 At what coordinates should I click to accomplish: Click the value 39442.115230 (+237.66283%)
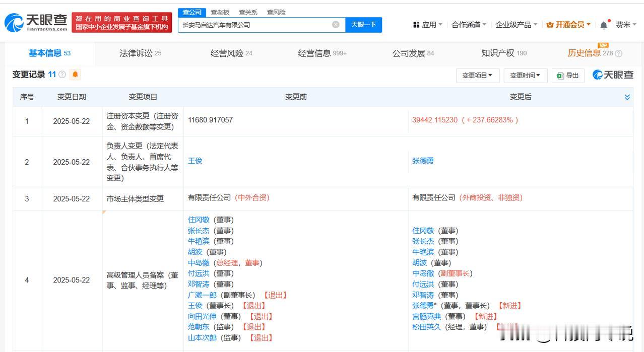click(x=465, y=120)
